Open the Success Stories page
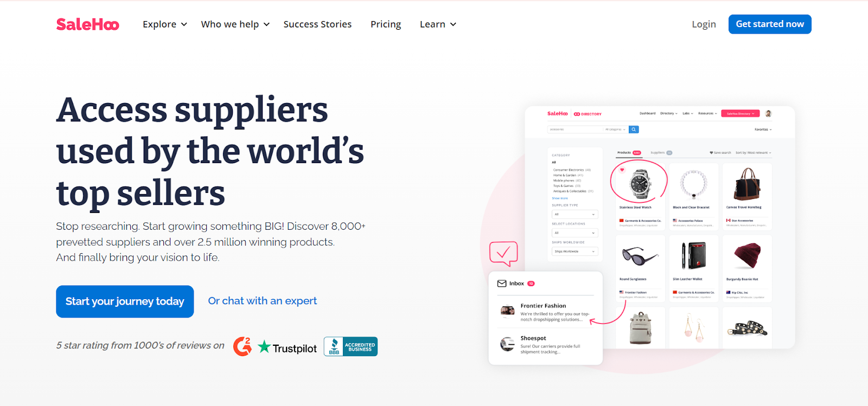Screen dimensions: 868x406 point(317,24)
